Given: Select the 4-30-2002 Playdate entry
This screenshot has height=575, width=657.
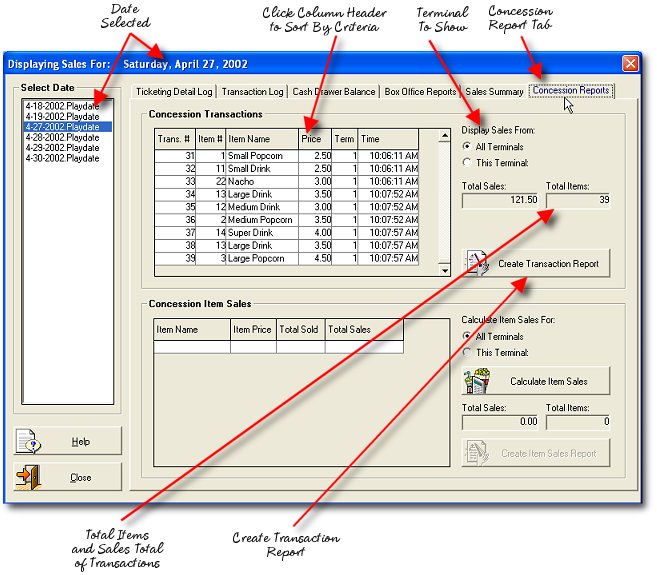Looking at the screenshot, I should click(63, 158).
